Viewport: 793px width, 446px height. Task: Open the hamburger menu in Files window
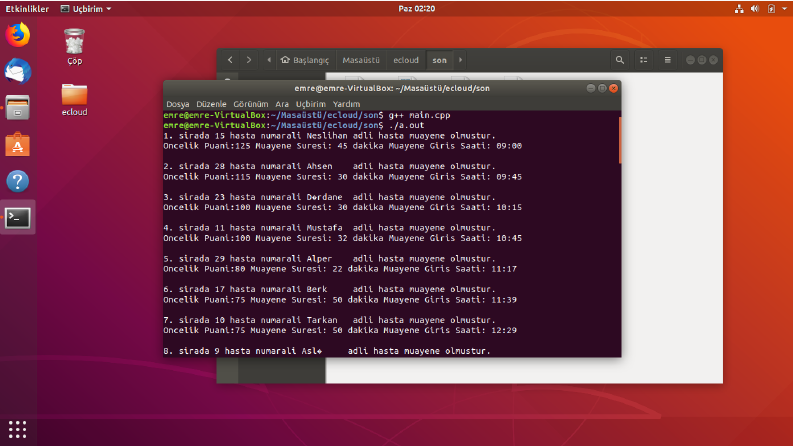click(668, 60)
